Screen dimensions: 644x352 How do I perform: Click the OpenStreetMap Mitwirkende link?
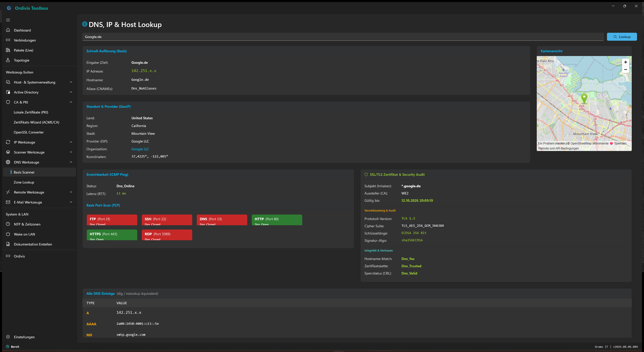[589, 144]
